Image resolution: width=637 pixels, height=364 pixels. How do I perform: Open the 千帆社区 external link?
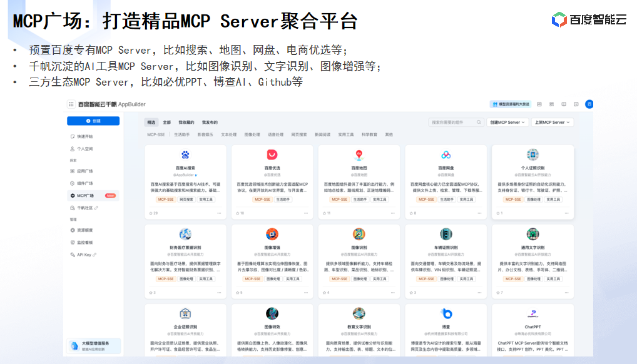84,208
